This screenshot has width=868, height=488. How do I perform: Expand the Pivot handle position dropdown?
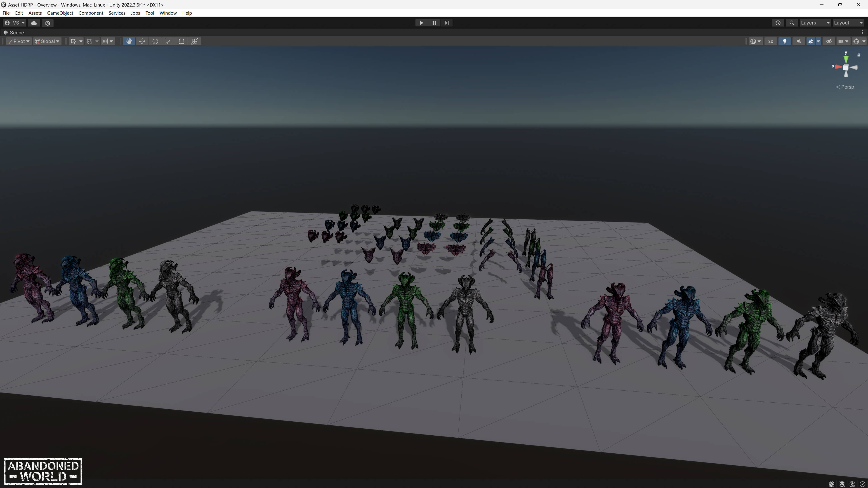(19, 41)
